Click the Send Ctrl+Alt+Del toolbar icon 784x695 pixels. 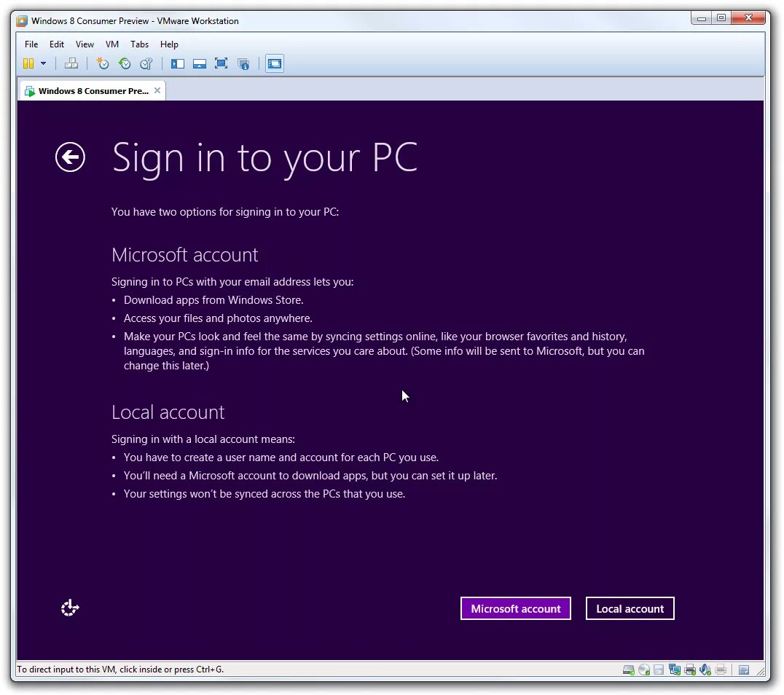coord(71,63)
